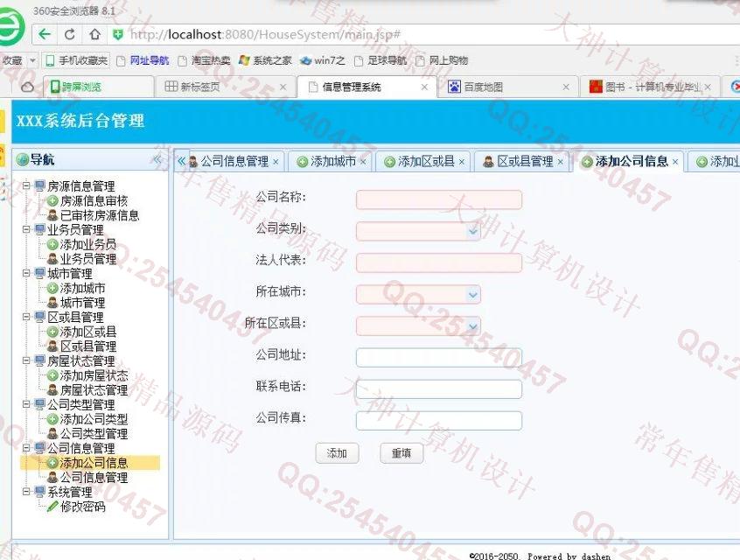The width and height of the screenshot is (740, 560).
Task: Collapse the 导航 panel with double arrow
Action: click(x=157, y=159)
